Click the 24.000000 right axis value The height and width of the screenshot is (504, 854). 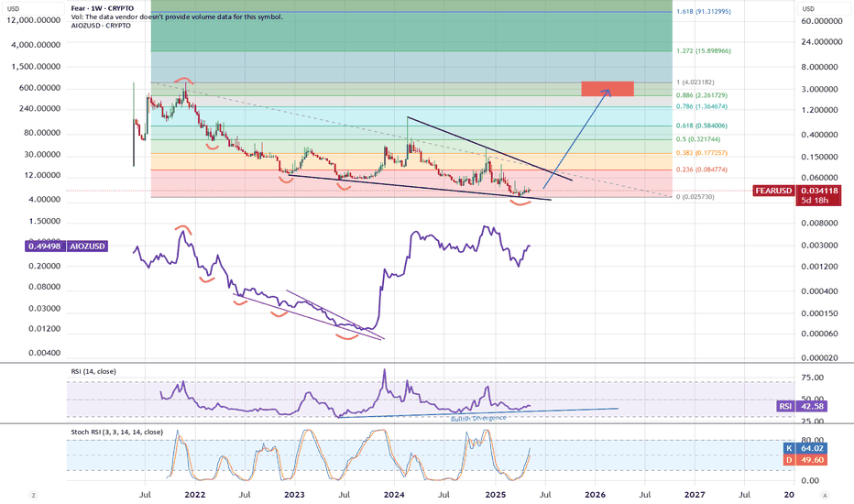[821, 42]
